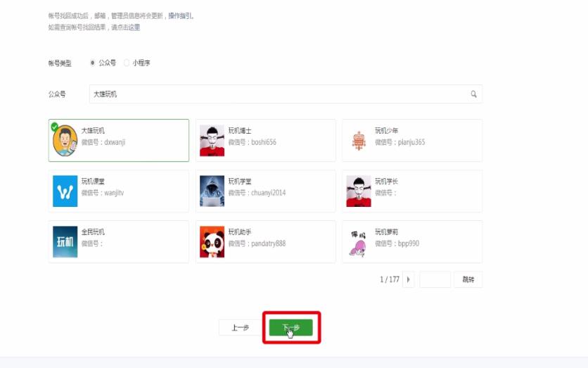
Task: Click 全民玩机 logo icon
Action: [65, 242]
